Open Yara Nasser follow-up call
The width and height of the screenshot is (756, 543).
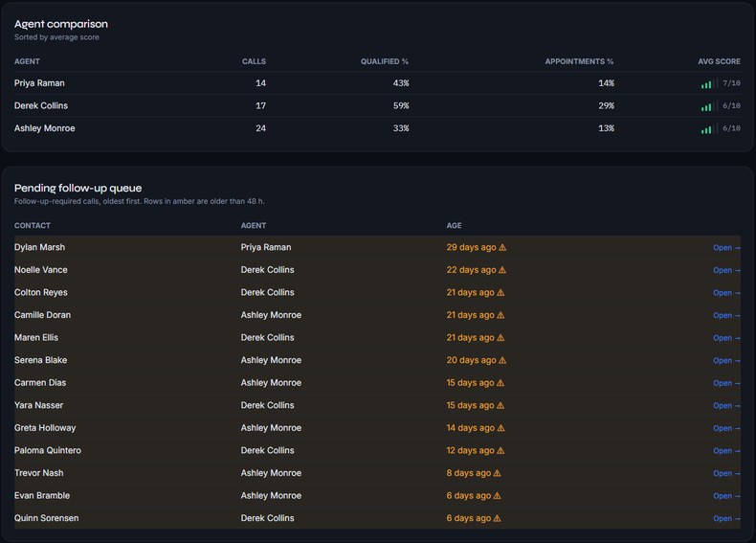tap(726, 405)
